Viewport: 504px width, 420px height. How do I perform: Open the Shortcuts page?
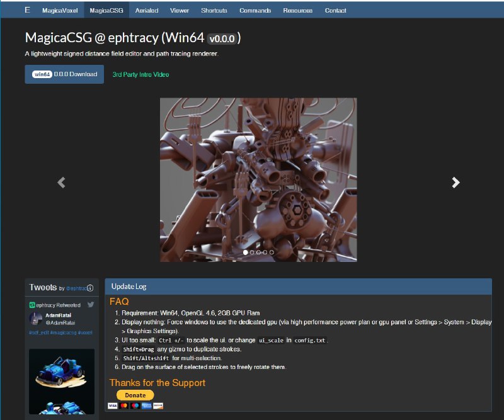coord(214,10)
